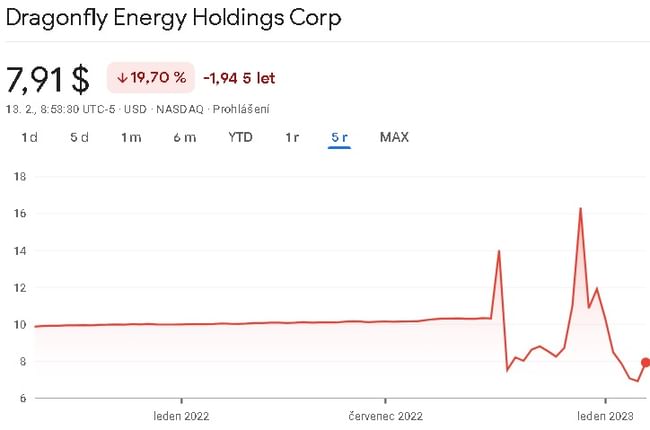Select the 1d time range tab
The image size is (650, 430).
click(30, 137)
